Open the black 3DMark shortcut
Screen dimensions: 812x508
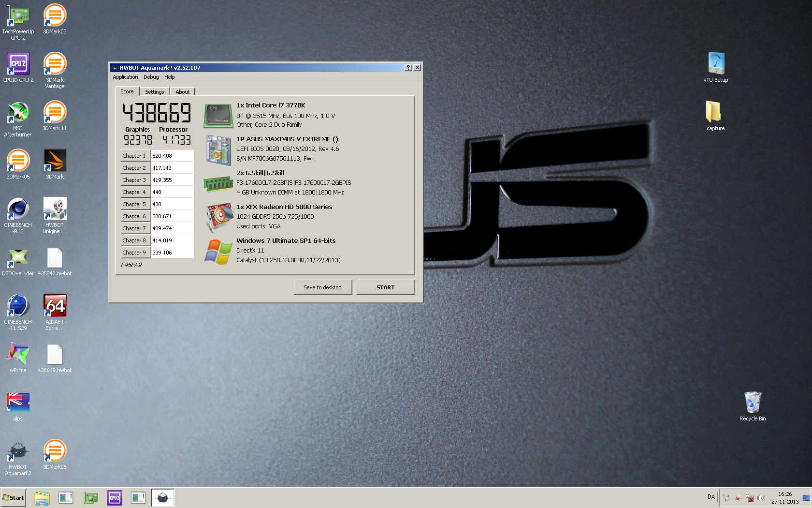(55, 164)
